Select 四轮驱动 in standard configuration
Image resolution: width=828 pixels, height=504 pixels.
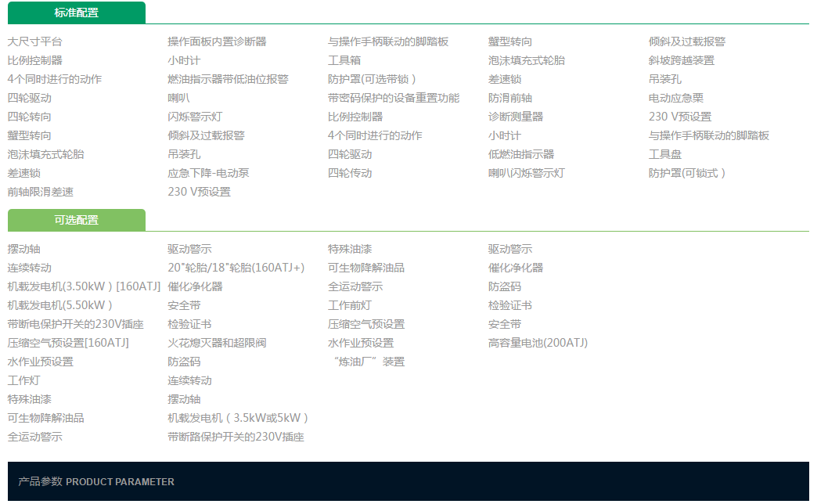[30, 97]
